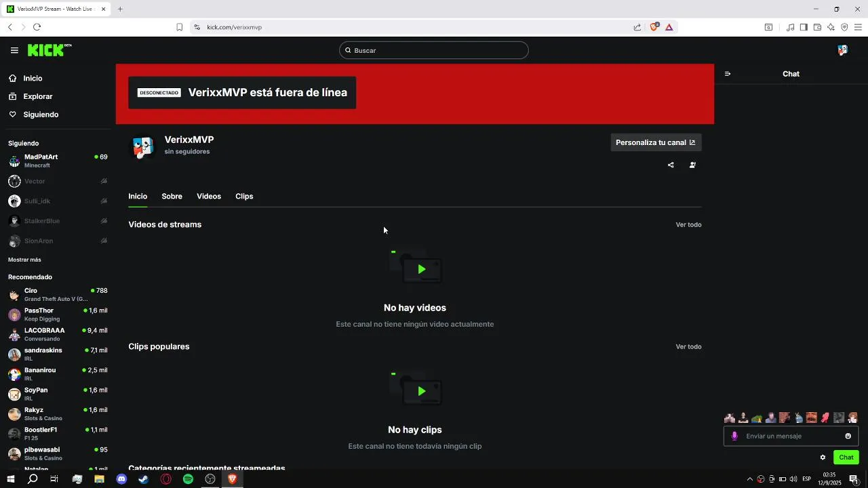Switch to the Clips tab
Viewport: 868px width, 488px height.
coord(244,197)
